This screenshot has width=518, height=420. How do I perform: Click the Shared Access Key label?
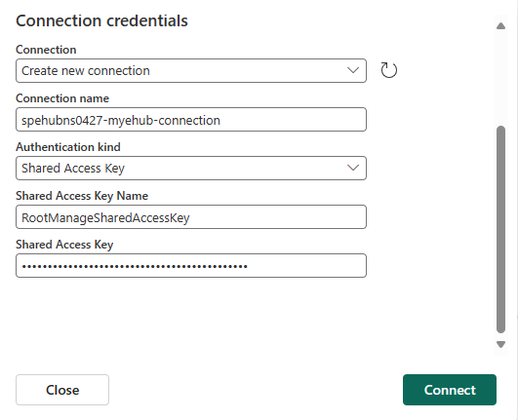(64, 245)
